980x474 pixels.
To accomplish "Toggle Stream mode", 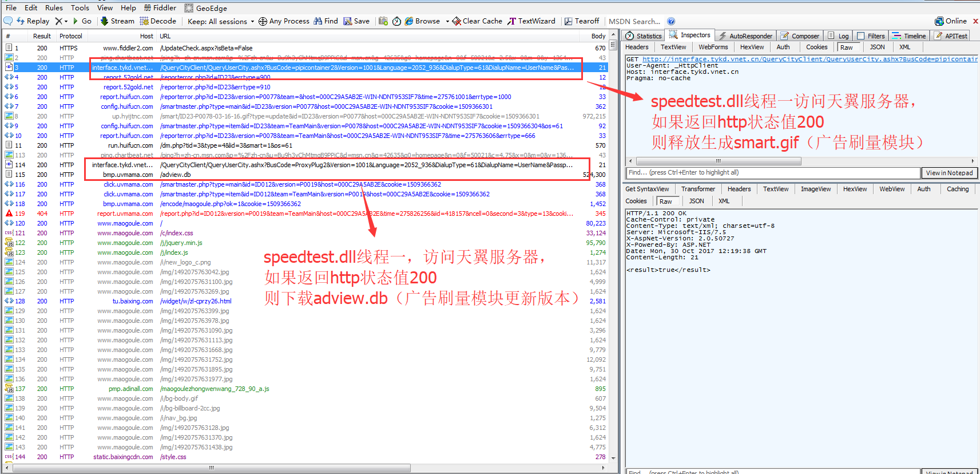I will pyautogui.click(x=117, y=21).
